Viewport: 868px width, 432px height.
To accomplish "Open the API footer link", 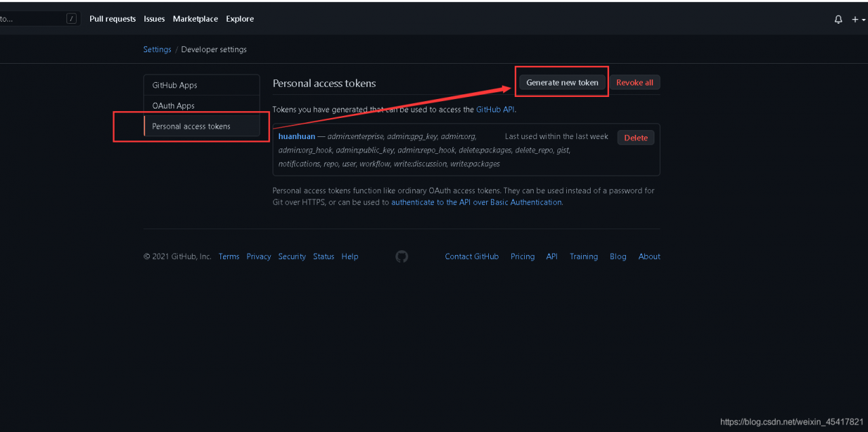I will pos(552,256).
